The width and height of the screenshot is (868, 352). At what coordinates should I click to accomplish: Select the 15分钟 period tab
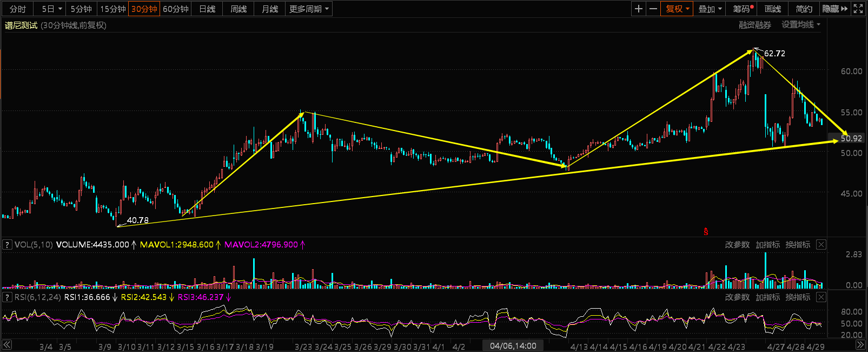point(112,9)
